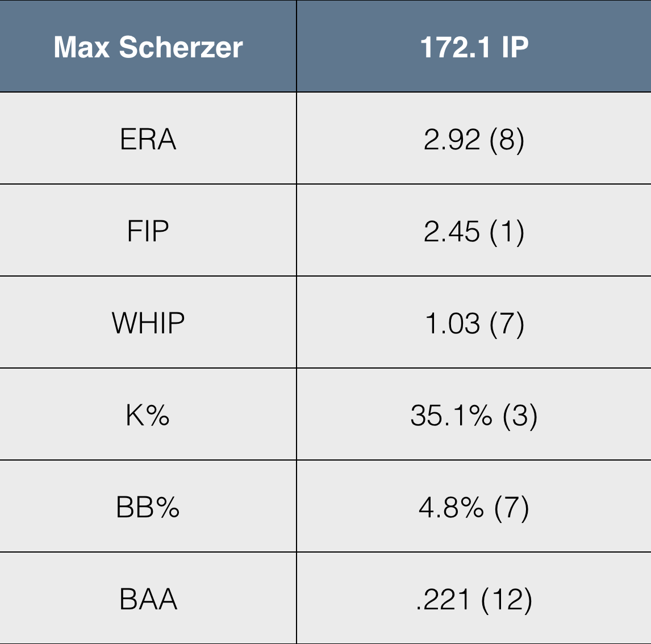Click the ERA row label
The width and height of the screenshot is (651, 644).
148,139
